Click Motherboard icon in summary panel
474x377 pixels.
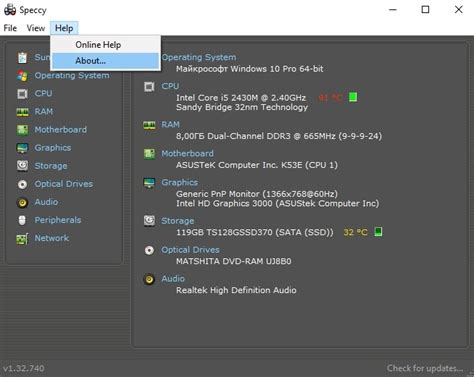149,154
